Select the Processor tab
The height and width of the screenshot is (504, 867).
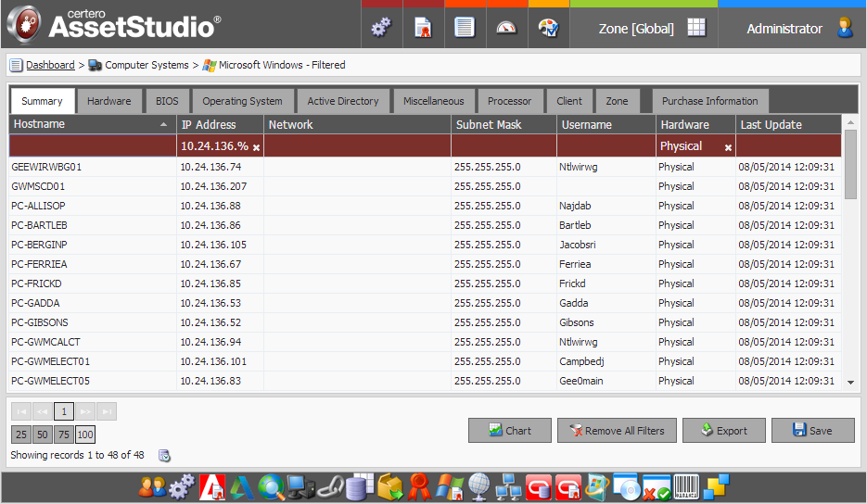point(509,101)
